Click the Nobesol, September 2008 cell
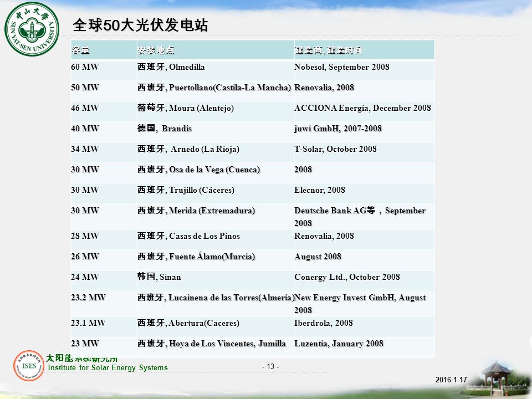532x399 pixels. tap(364, 70)
